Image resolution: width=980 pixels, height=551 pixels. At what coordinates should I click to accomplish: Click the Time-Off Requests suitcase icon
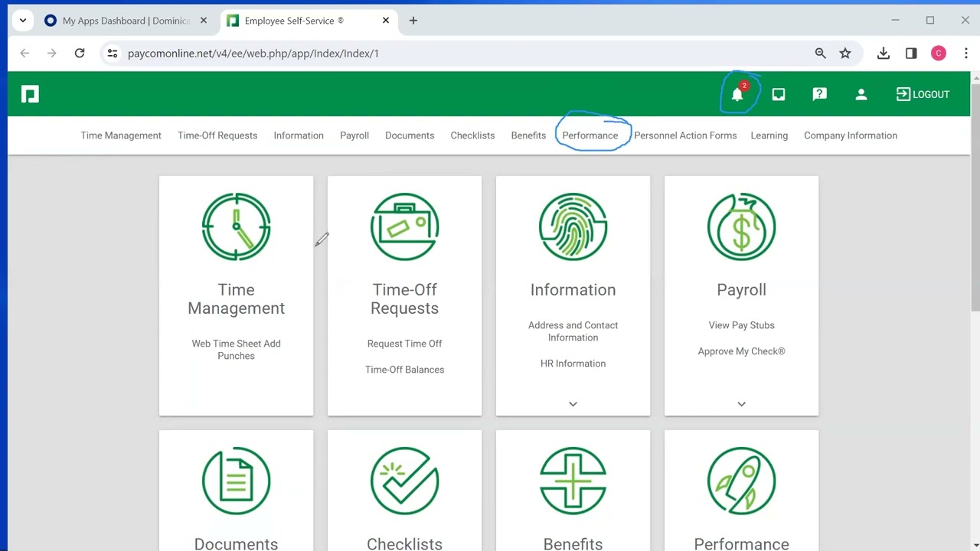(404, 227)
